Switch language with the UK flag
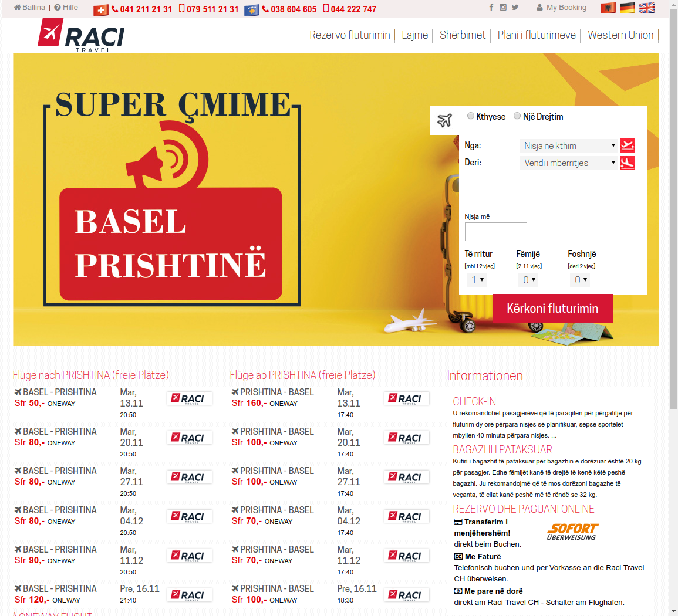 (x=647, y=8)
